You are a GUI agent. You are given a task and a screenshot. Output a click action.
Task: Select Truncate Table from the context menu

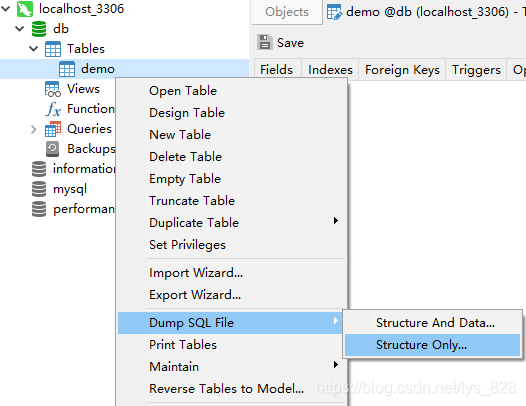[192, 201]
